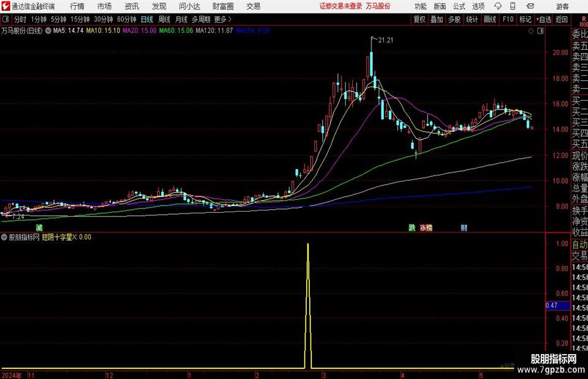Click the yellow indicator spike peak
The width and height of the screenshot is (588, 379).
coord(308,245)
